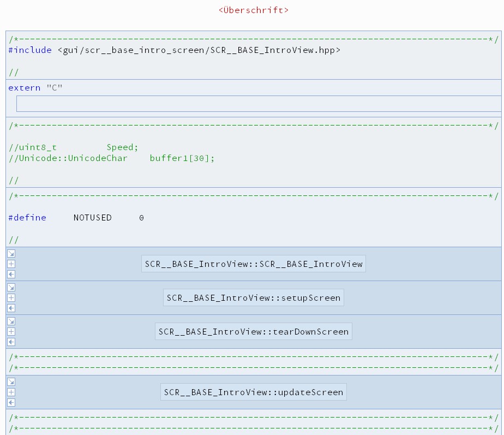Click the diagonal arrow icon beside the setupScreen block
This screenshot has width=504, height=435.
click(11, 287)
